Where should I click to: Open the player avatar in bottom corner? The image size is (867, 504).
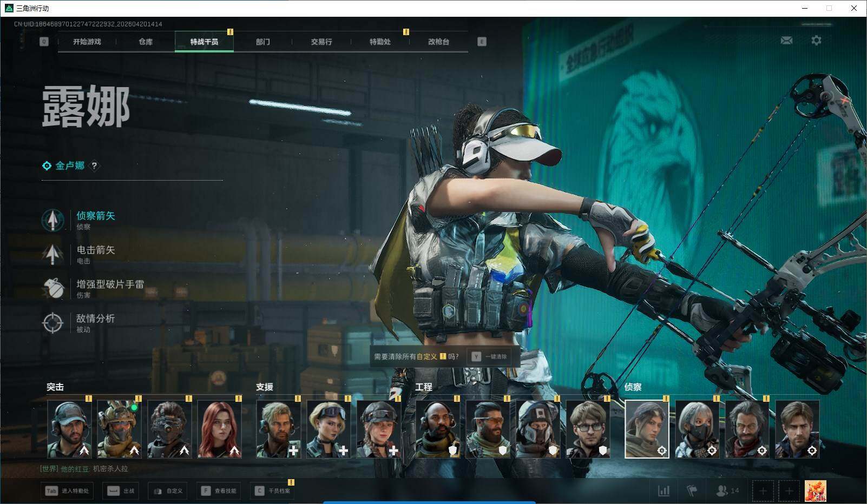[x=816, y=491]
